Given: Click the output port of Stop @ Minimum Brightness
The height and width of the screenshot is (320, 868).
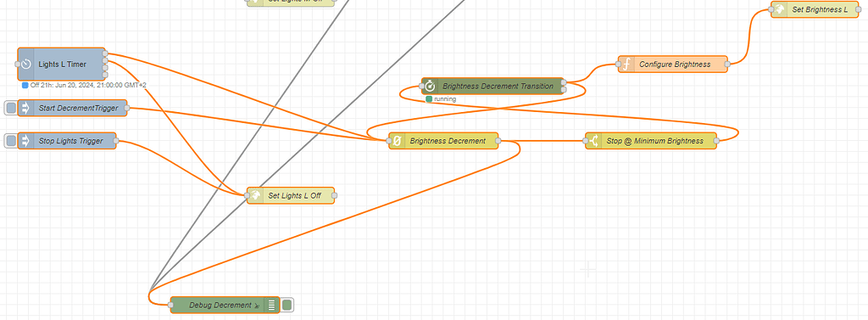Looking at the screenshot, I should coord(716,141).
